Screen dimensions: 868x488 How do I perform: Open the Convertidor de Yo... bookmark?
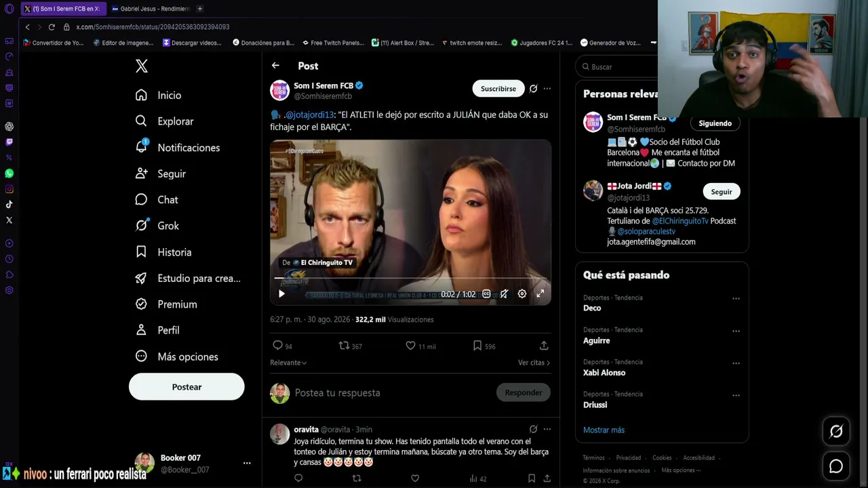point(54,43)
